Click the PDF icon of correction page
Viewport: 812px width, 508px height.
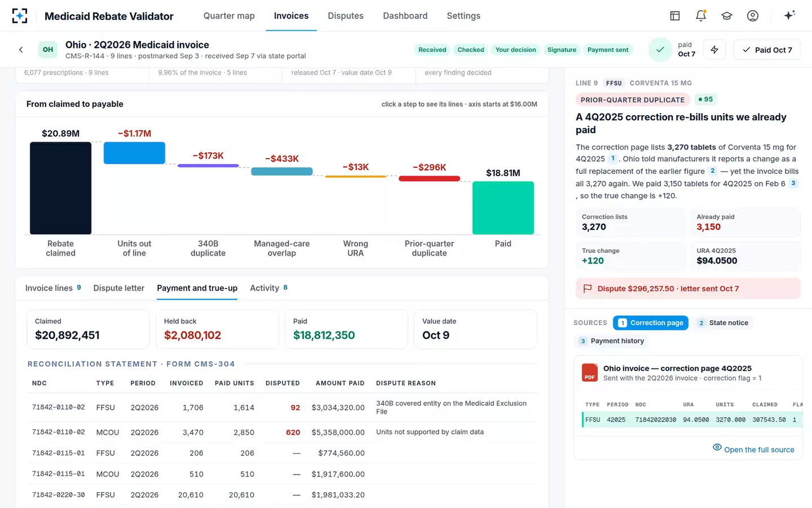coord(590,373)
